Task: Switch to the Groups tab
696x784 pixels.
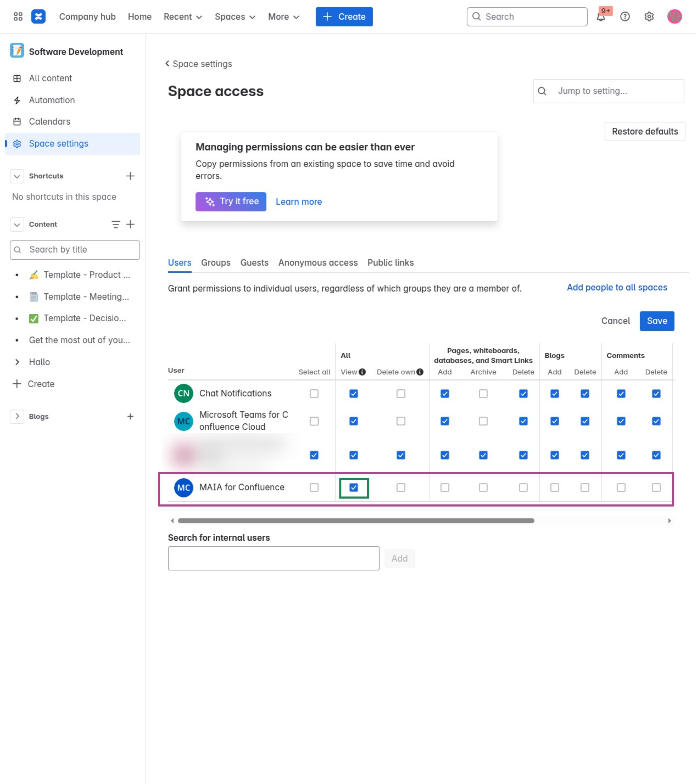Action: tap(216, 263)
